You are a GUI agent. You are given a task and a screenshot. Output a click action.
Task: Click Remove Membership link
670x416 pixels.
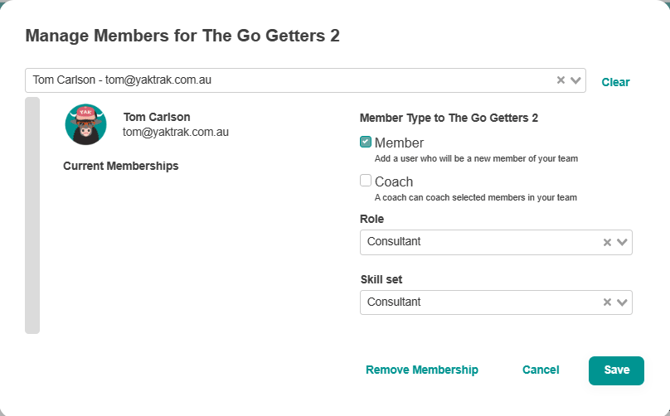tap(422, 370)
